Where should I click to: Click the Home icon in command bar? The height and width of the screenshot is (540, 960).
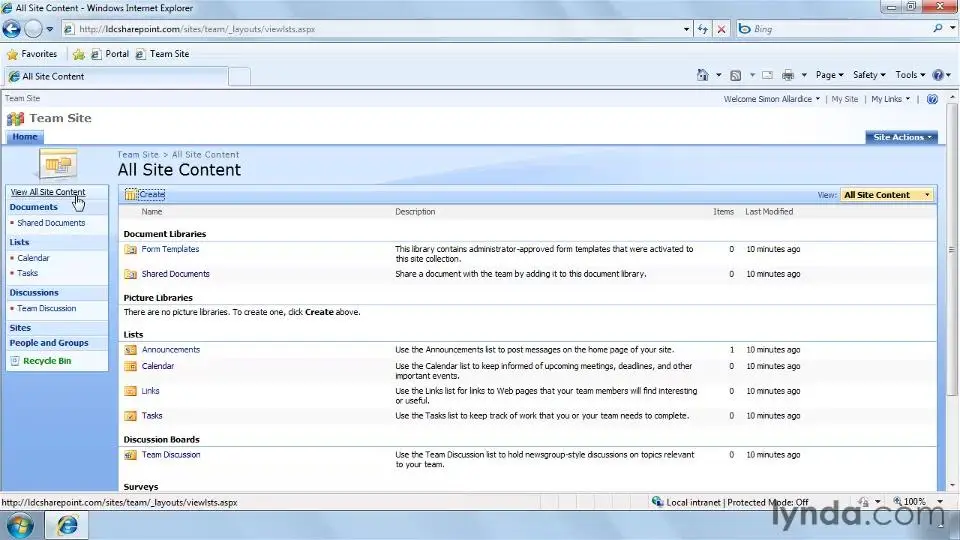(702, 75)
